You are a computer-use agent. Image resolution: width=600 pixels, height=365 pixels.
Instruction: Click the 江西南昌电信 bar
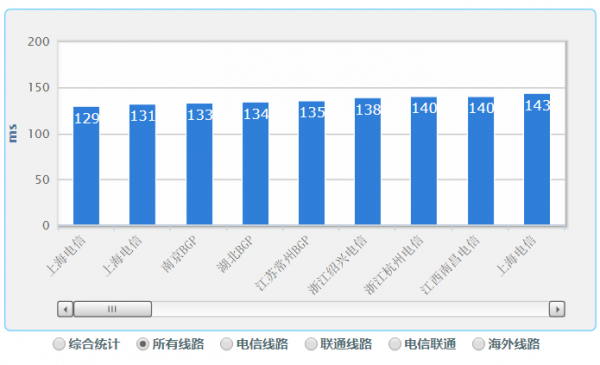pos(481,161)
